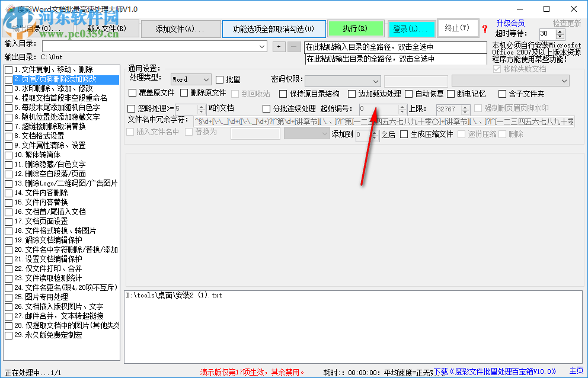Image resolution: width=588 pixels, height=378 pixels.
Task: Click the 升级会员 upgrade link
Action: tap(510, 23)
